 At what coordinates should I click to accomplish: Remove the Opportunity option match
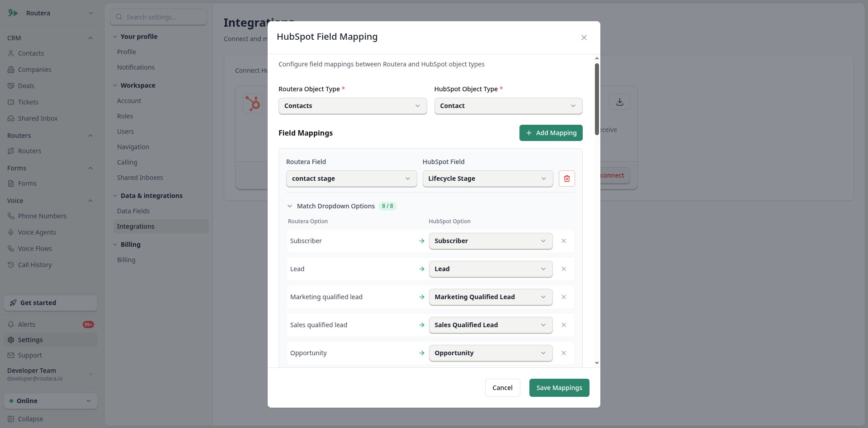tap(563, 353)
